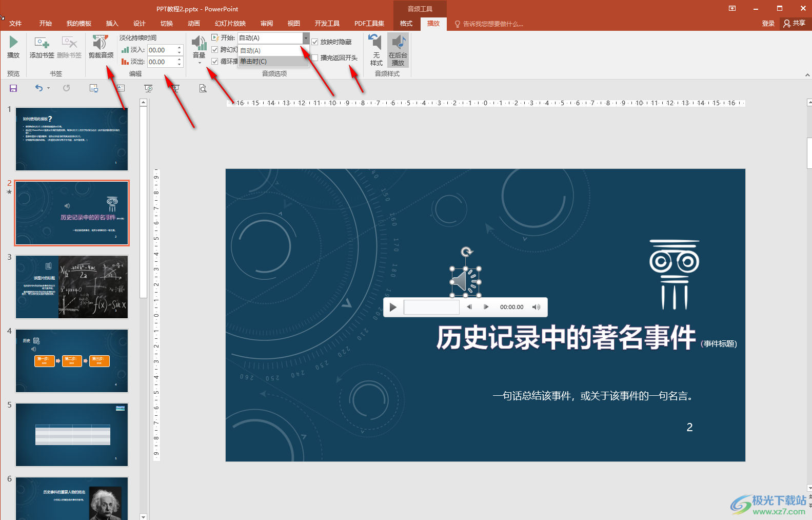Switch to the 开始 home tab

point(46,24)
